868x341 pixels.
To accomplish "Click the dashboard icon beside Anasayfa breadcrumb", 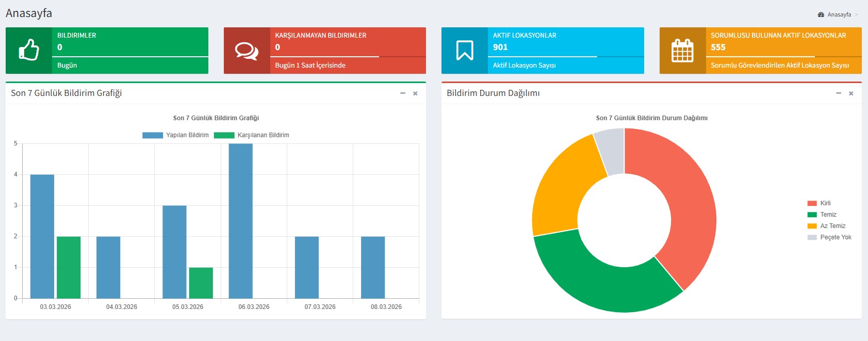I will point(821,14).
